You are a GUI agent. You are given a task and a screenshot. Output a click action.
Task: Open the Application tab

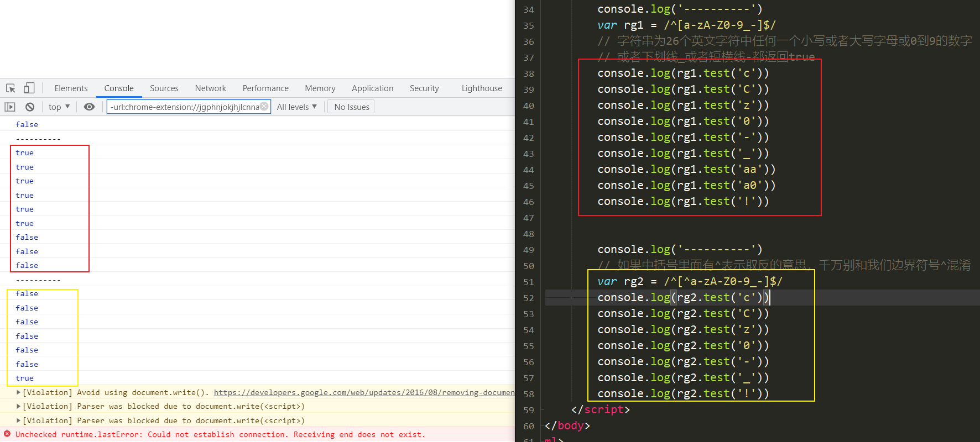[x=372, y=88]
